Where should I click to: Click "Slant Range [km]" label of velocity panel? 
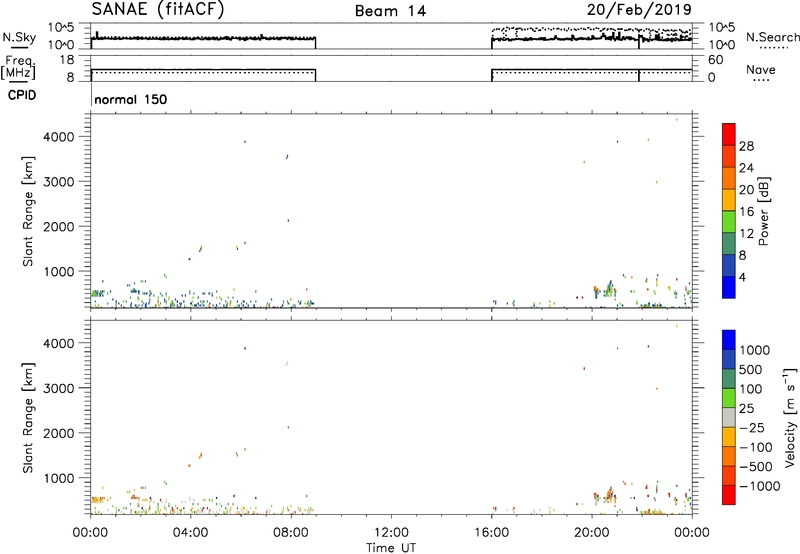(28, 418)
